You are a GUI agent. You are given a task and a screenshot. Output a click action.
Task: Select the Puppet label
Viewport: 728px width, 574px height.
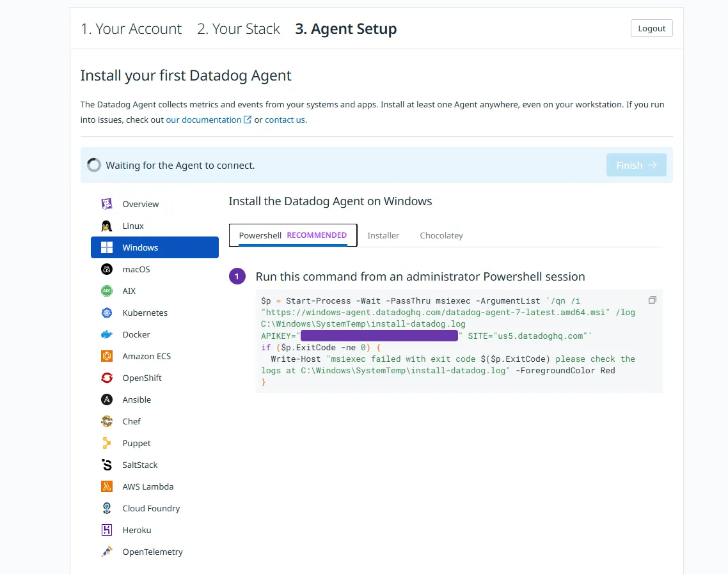click(136, 444)
